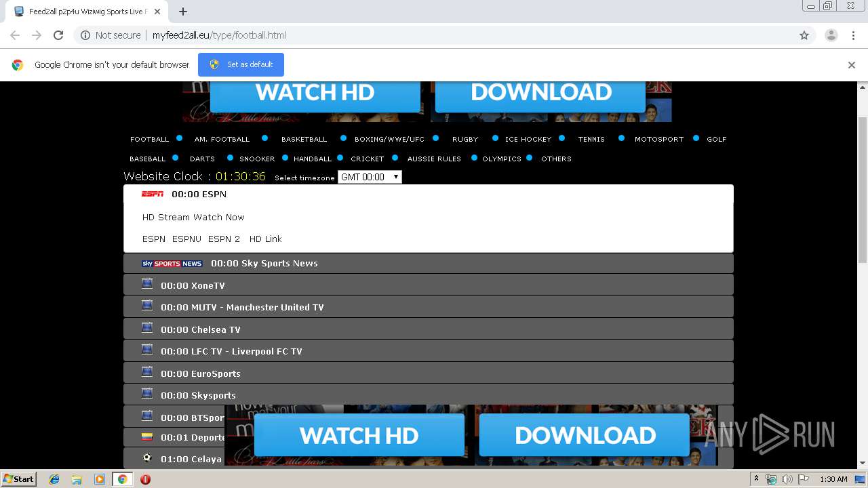Click the address bar URL
The width and height of the screenshot is (868, 488).
point(219,35)
